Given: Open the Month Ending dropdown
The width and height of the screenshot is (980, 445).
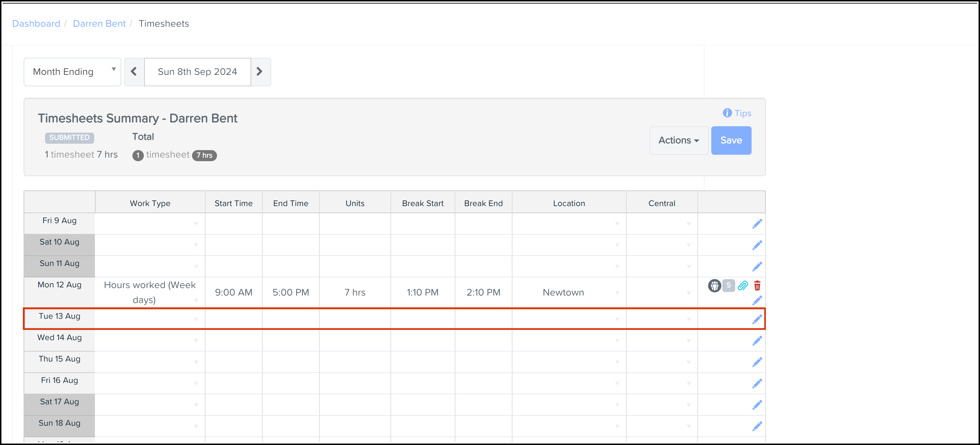Looking at the screenshot, I should (x=72, y=72).
